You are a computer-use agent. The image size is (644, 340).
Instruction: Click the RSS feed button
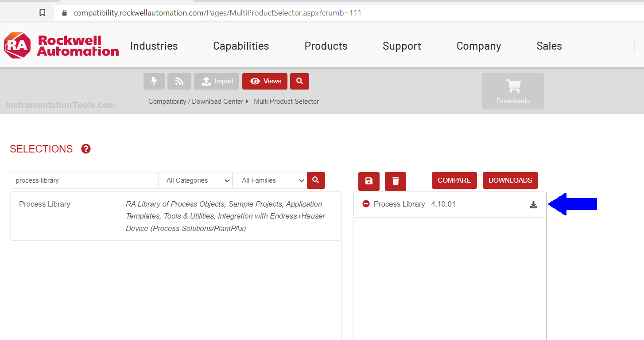tap(179, 81)
